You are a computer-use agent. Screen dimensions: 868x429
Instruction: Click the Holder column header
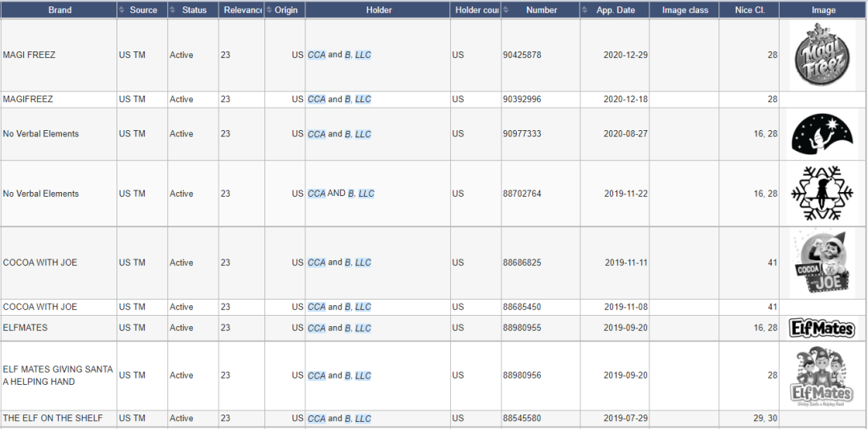[379, 10]
